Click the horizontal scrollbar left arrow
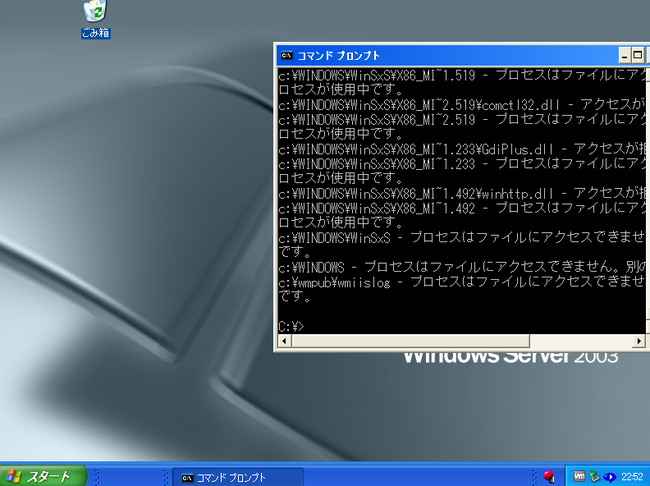Viewport: 650px width, 486px height. click(x=284, y=341)
